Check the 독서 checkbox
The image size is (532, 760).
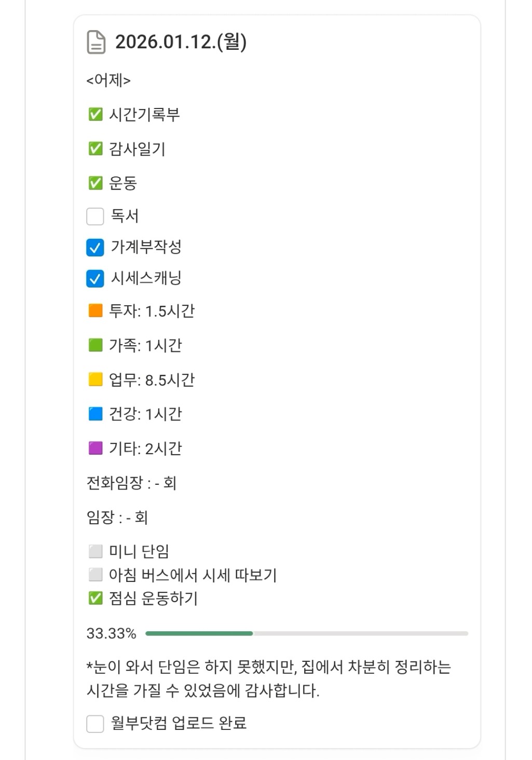[95, 216]
